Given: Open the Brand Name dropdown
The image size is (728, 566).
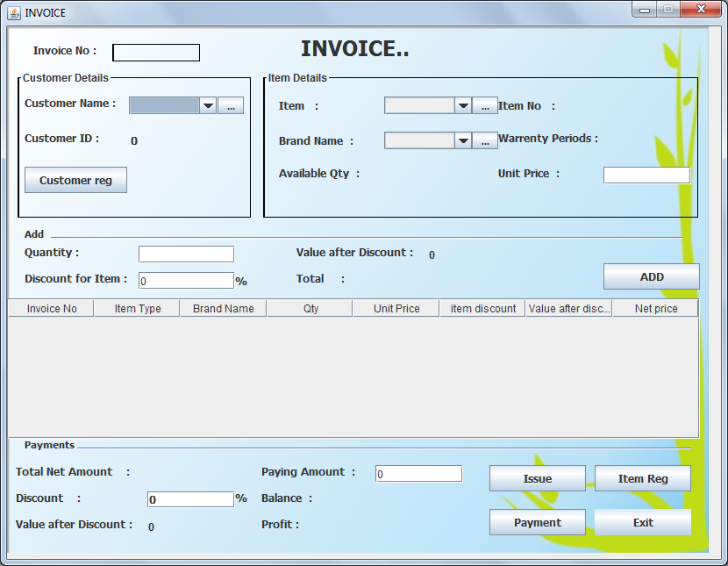Looking at the screenshot, I should (463, 140).
